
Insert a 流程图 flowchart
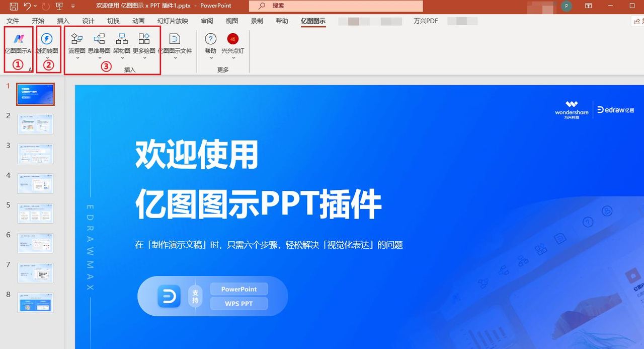point(76,40)
